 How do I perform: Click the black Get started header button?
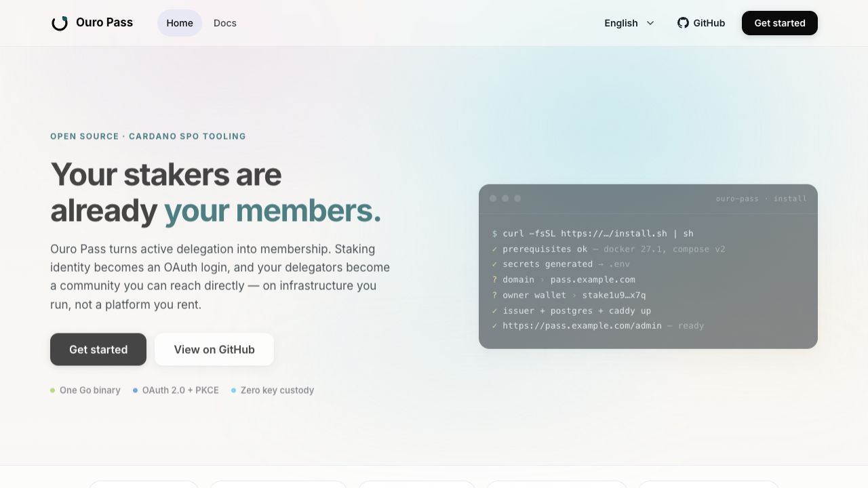(780, 23)
